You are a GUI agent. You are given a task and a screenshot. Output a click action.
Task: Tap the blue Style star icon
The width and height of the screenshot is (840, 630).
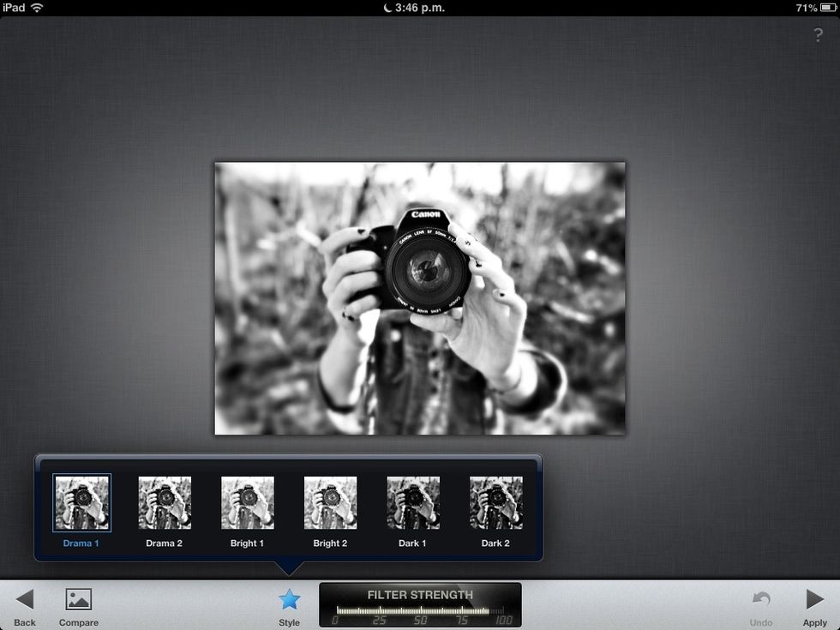[x=290, y=599]
